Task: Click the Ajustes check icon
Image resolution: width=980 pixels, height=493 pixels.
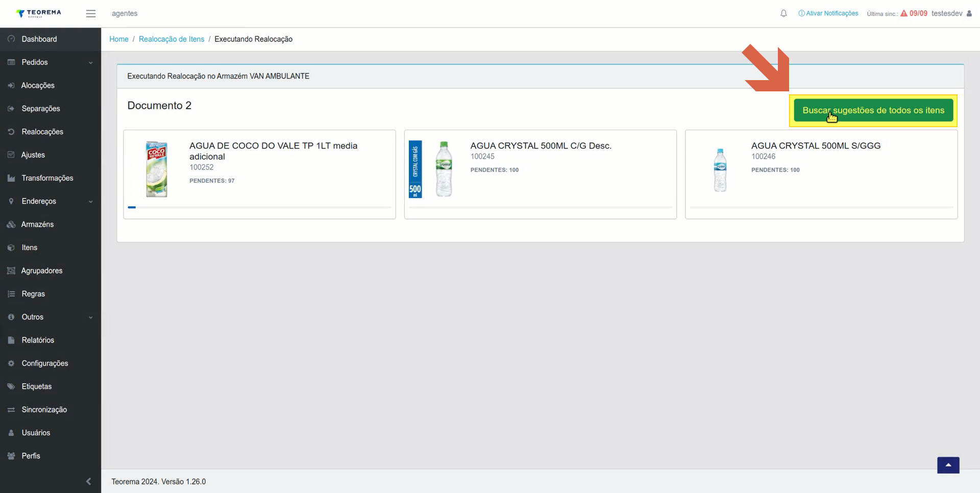Action: point(11,155)
